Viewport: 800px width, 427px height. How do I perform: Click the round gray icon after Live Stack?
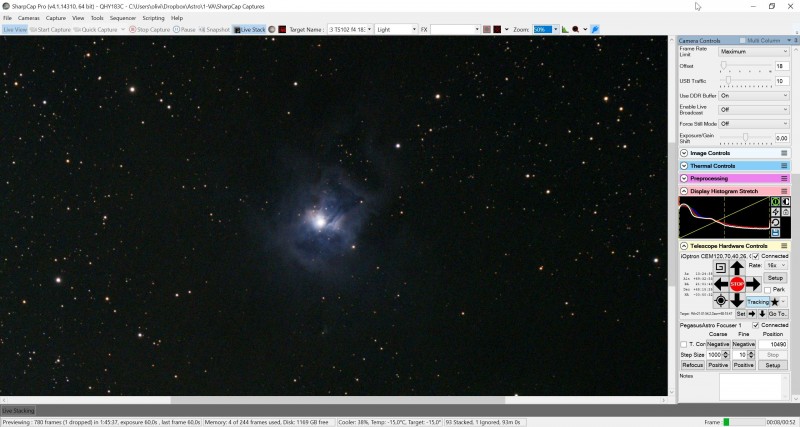[272, 30]
